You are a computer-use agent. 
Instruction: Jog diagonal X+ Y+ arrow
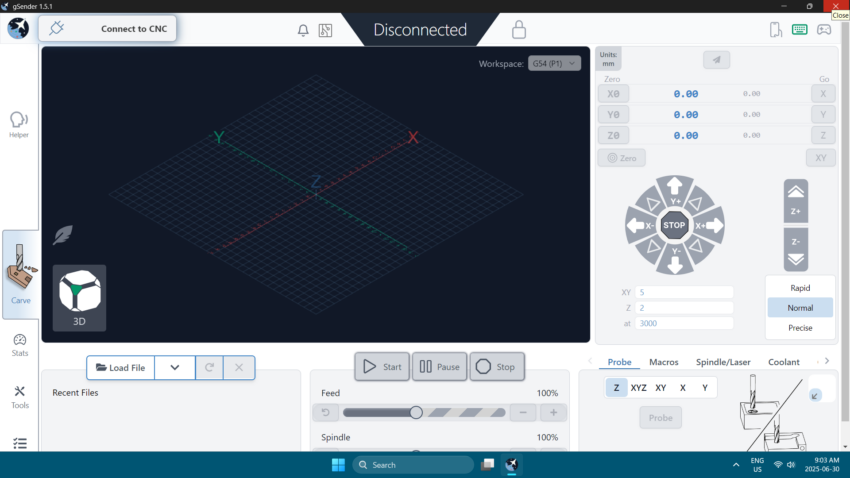click(697, 204)
